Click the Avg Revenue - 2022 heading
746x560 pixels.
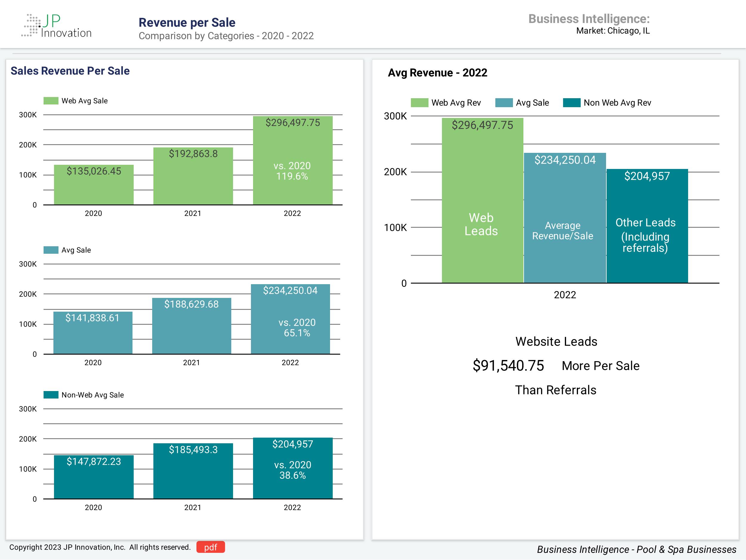tap(437, 73)
